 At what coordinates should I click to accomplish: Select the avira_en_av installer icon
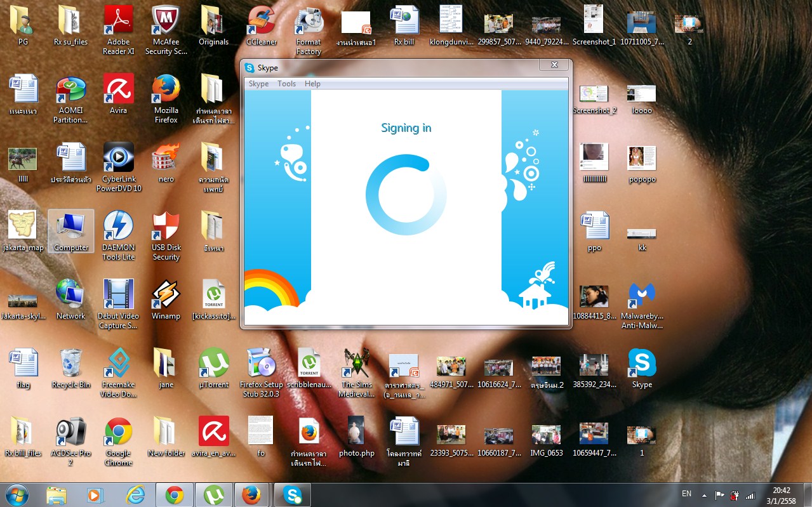pyautogui.click(x=213, y=437)
